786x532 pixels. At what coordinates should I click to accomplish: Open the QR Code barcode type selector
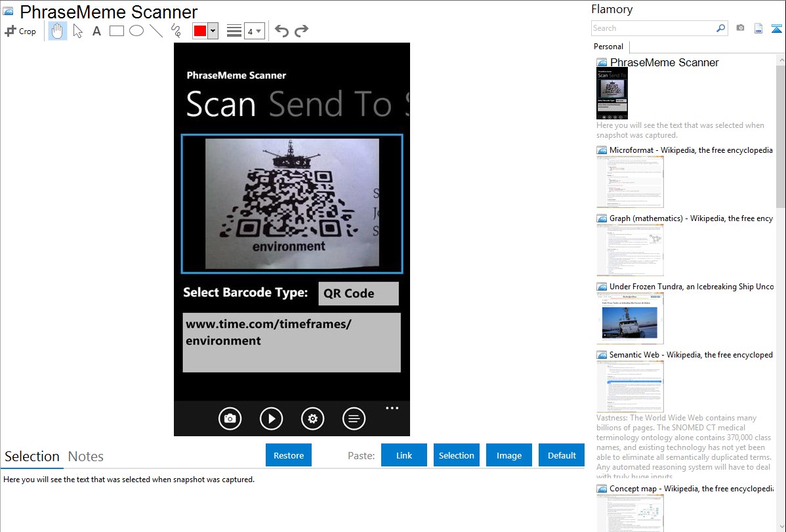point(358,293)
